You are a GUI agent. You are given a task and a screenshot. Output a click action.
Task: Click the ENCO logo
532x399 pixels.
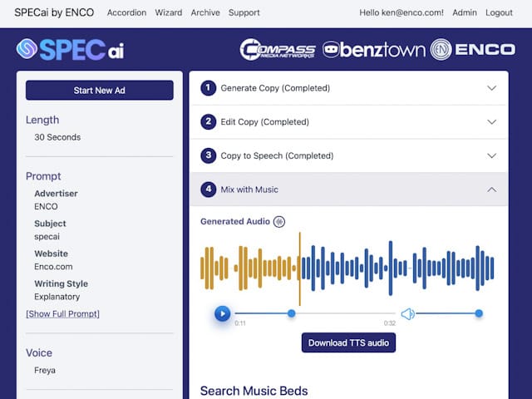pos(473,50)
